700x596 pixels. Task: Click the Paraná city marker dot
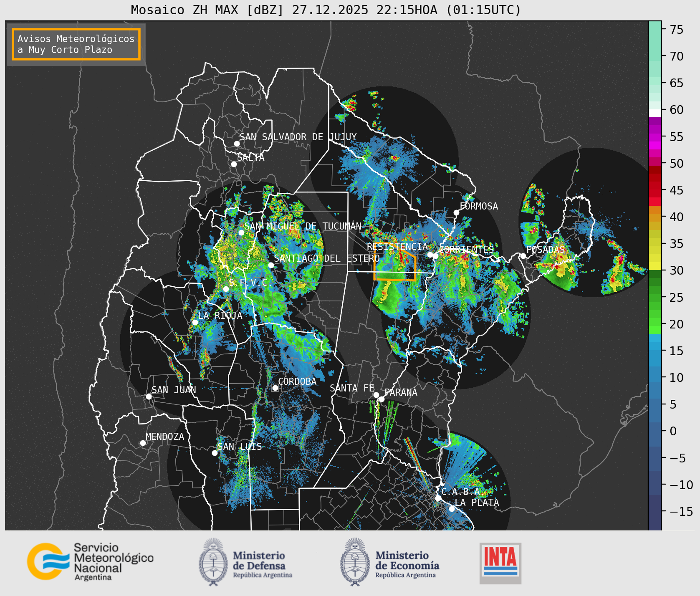[x=382, y=399]
